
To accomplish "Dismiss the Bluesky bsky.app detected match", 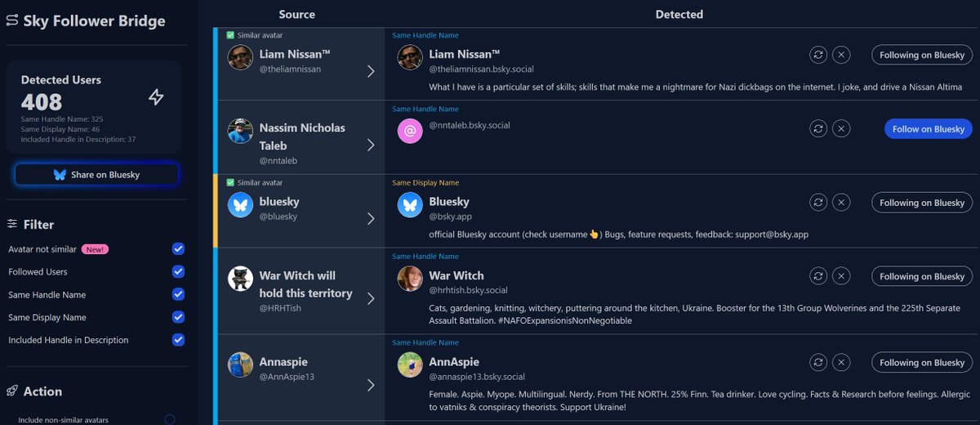I will click(841, 202).
